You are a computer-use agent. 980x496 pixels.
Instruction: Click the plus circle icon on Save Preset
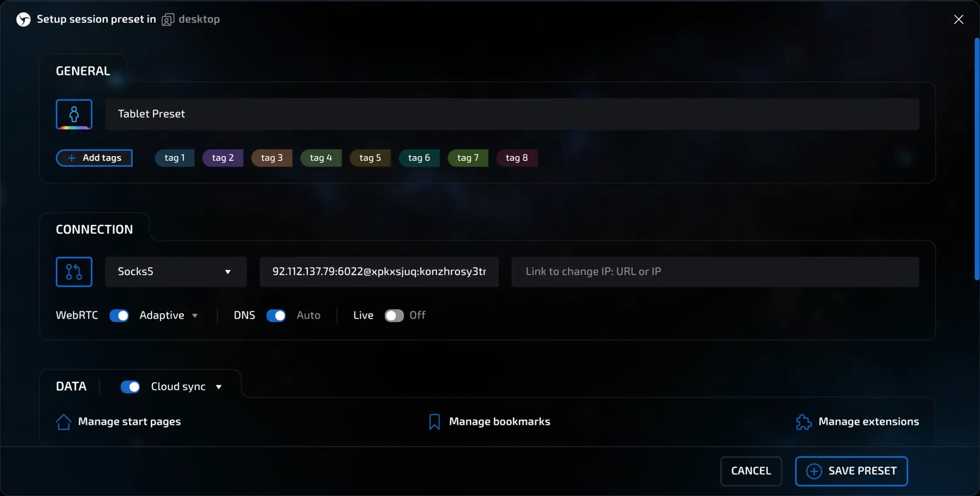pyautogui.click(x=813, y=471)
